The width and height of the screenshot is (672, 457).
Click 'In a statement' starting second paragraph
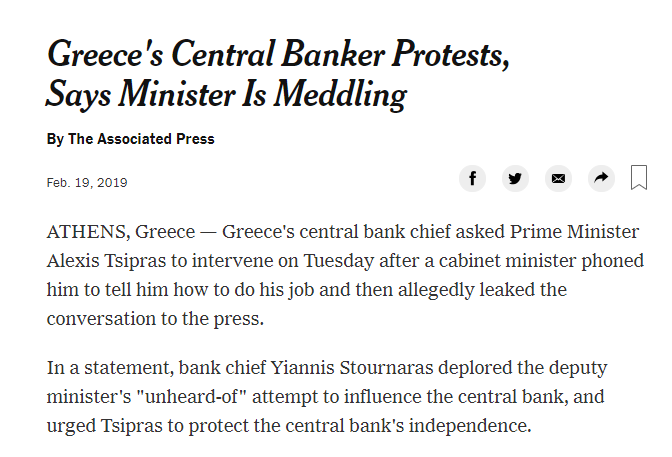point(111,368)
